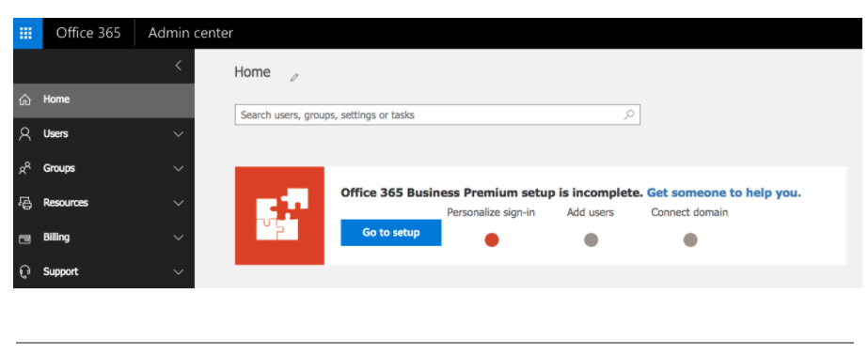868x355 pixels.
Task: Click Office 365 in the header
Action: click(x=88, y=33)
